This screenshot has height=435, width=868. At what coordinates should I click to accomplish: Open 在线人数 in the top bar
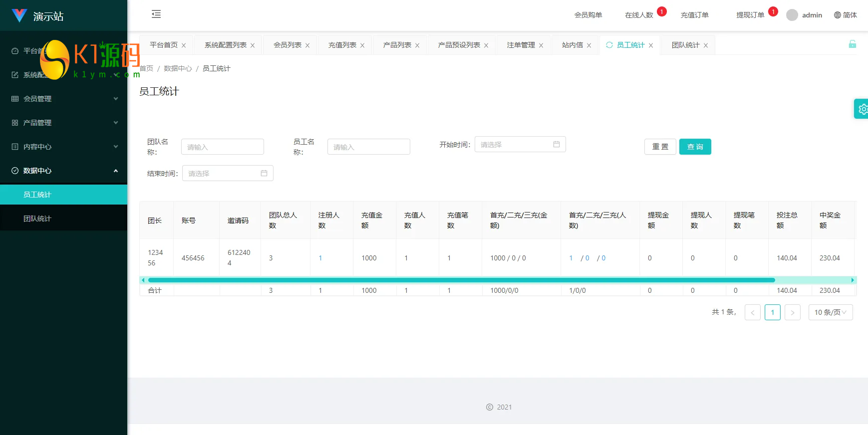(x=639, y=15)
